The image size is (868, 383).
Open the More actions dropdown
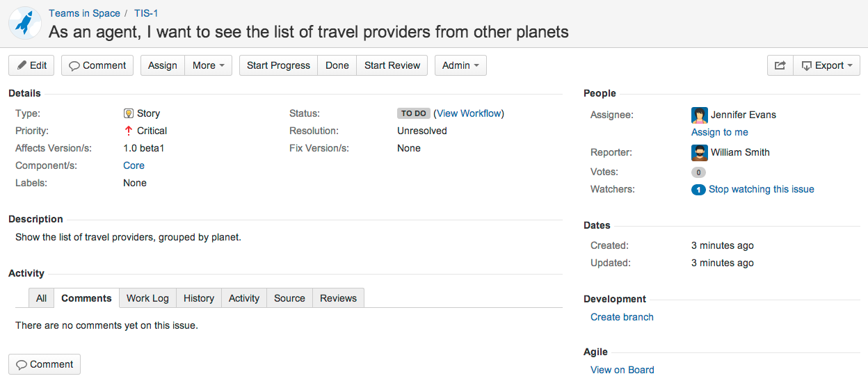tap(208, 65)
